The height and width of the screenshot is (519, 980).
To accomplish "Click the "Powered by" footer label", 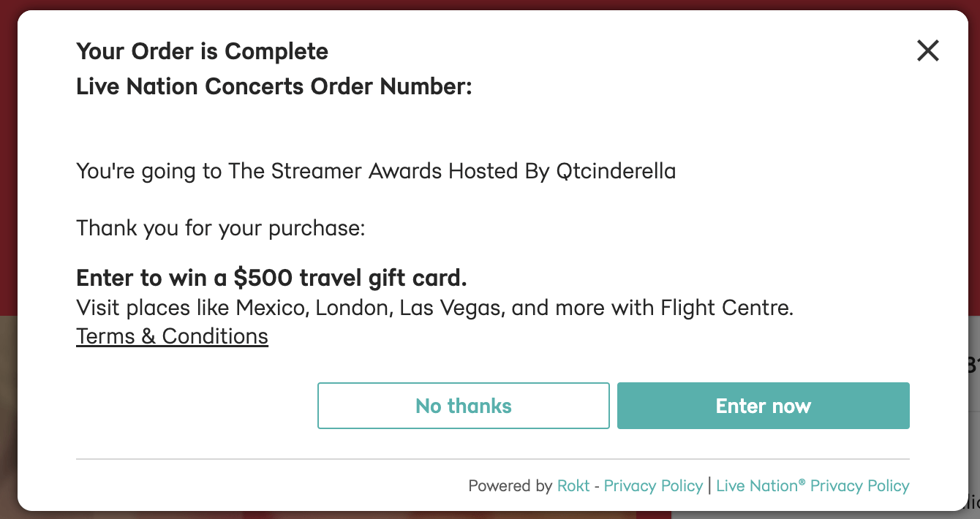I will pyautogui.click(x=510, y=485).
